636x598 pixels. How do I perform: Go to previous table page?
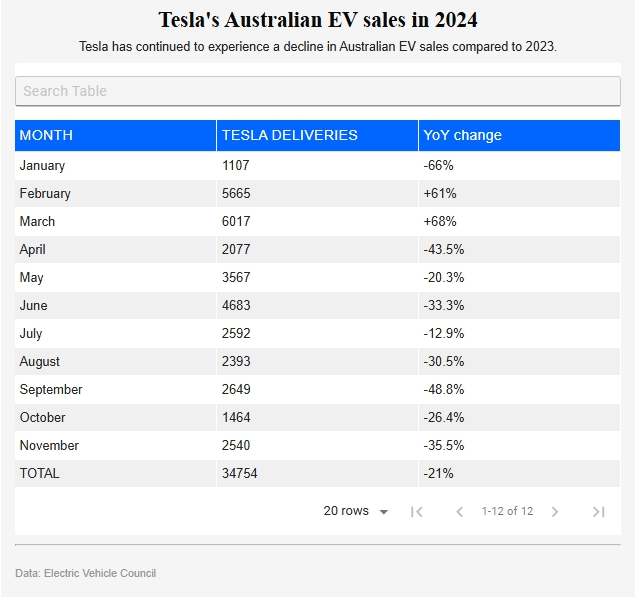(459, 512)
